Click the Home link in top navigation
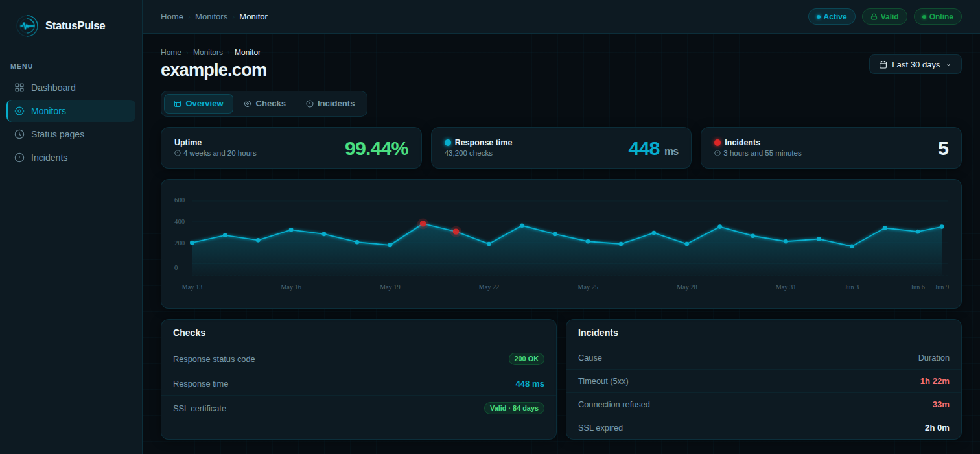This screenshot has width=980, height=454. (172, 17)
